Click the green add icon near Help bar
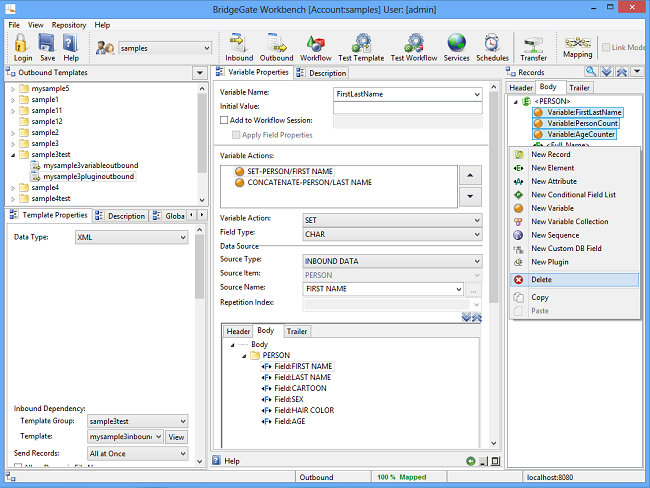Screen dimensions: 650x488 click(x=471, y=461)
